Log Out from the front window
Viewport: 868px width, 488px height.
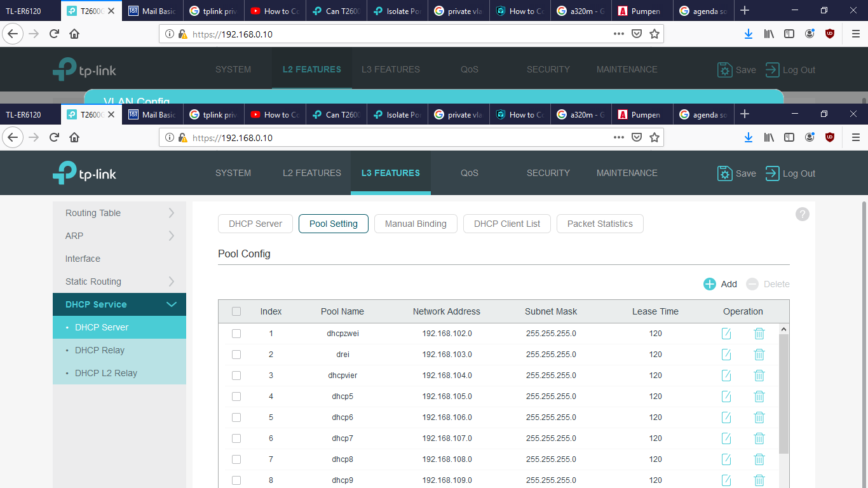(790, 173)
